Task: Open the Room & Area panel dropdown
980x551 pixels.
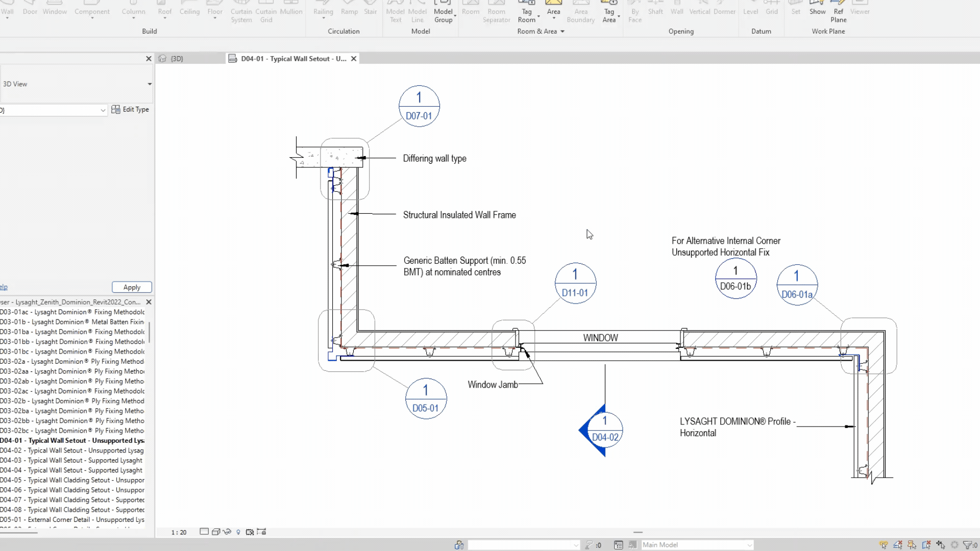Action: [562, 31]
